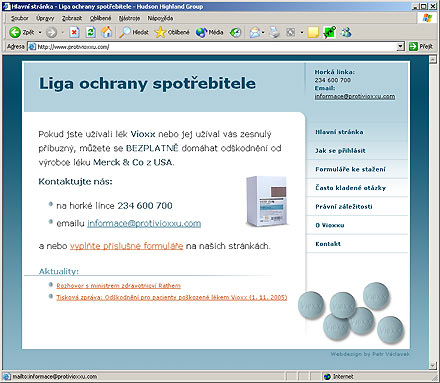
Task: Click the History icon
Action: point(235,32)
